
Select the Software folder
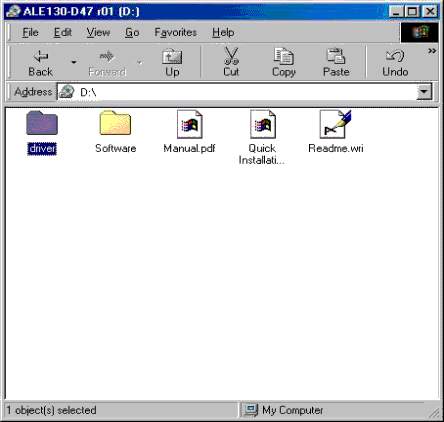tap(115, 123)
